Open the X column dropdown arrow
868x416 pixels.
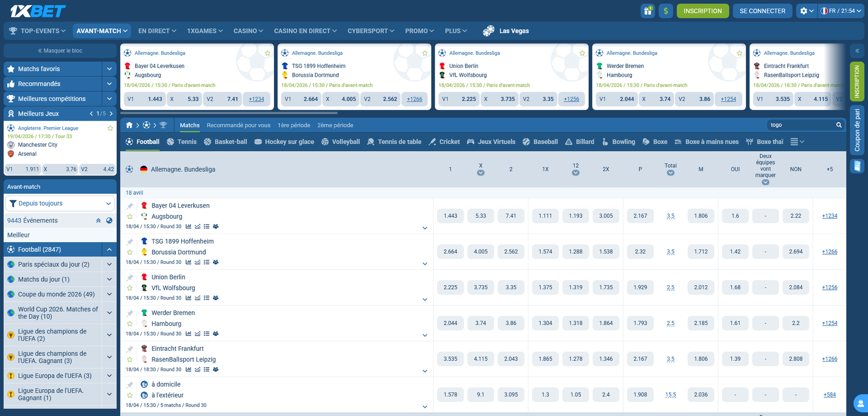[481, 173]
